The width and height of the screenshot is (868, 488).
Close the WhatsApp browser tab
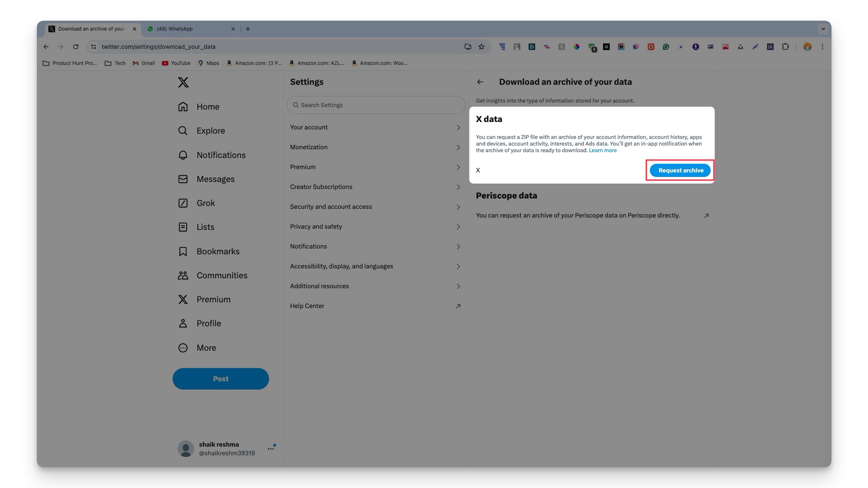233,29
